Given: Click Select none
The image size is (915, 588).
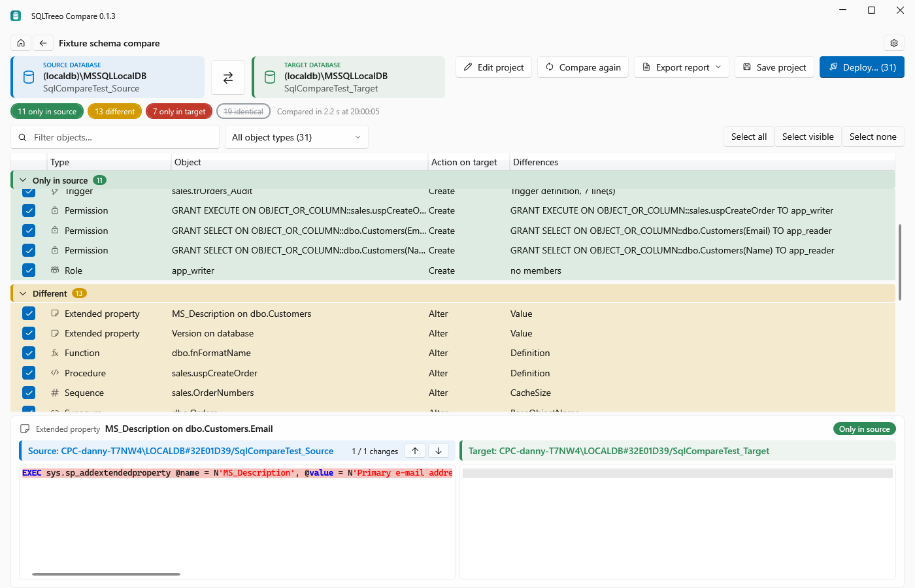Looking at the screenshot, I should 873,137.
